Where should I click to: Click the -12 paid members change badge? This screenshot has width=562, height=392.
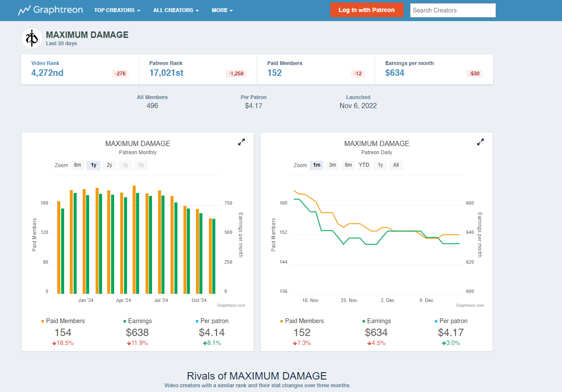[358, 74]
